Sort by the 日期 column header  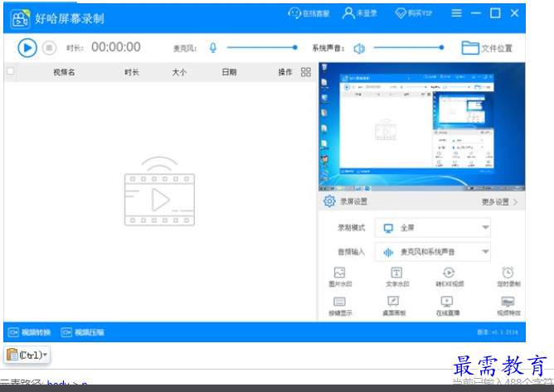coord(229,72)
